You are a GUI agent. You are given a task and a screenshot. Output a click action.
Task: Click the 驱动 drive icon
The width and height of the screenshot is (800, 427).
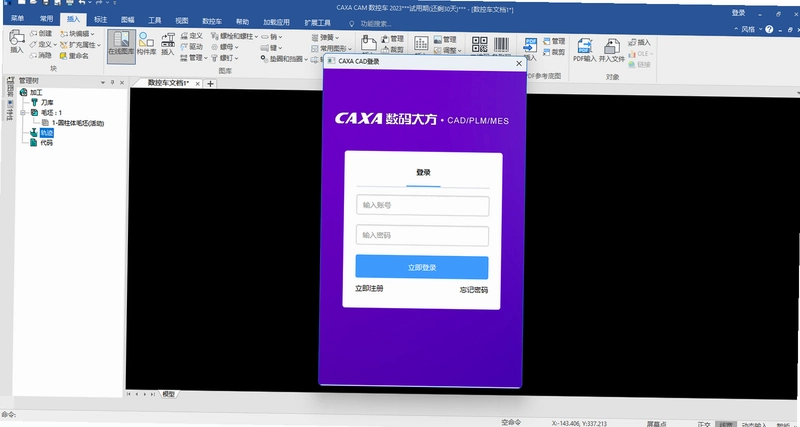[184, 46]
